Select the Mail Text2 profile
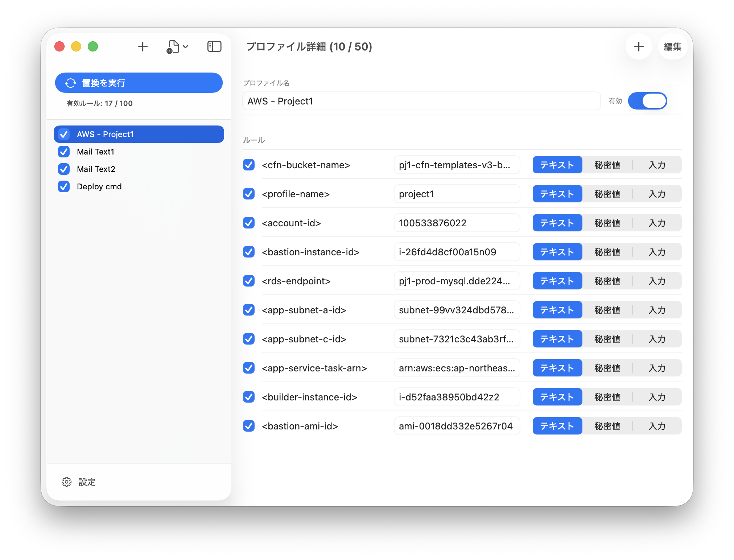The width and height of the screenshot is (734, 560). (x=139, y=169)
